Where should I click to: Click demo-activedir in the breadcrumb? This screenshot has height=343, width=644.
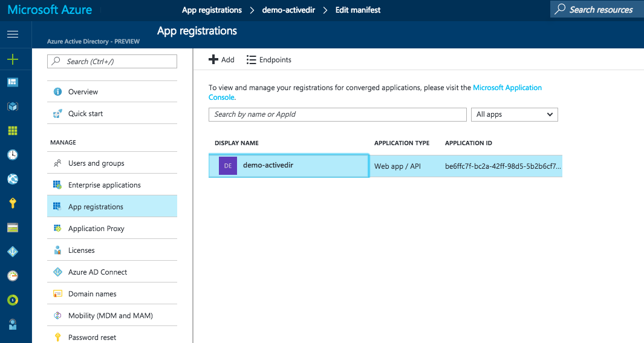(288, 10)
